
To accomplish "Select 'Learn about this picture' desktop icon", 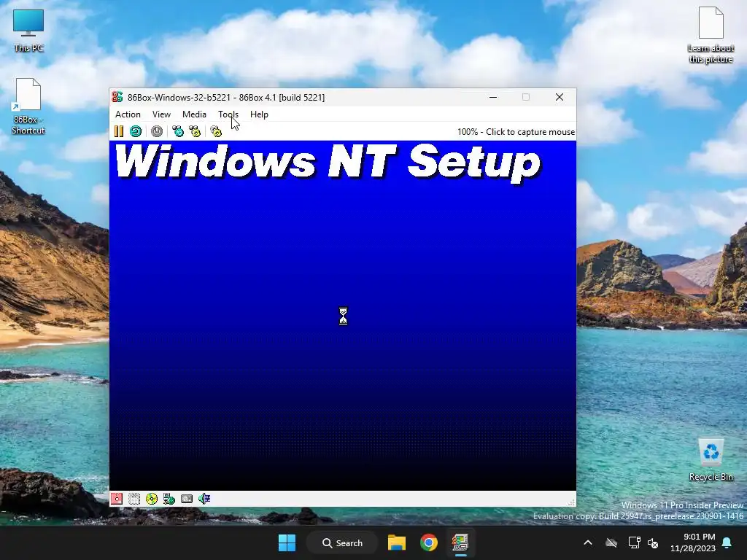I will 711,35.
